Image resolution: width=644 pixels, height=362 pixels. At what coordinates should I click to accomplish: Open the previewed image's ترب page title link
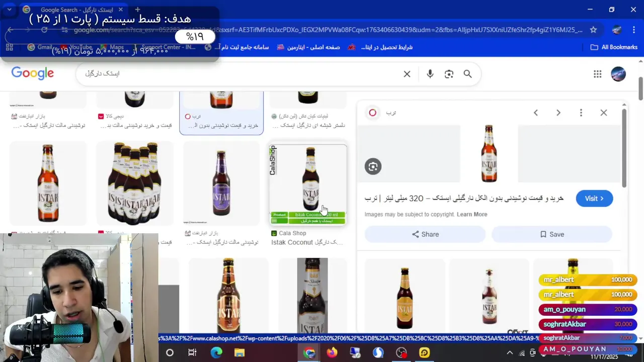tap(464, 199)
